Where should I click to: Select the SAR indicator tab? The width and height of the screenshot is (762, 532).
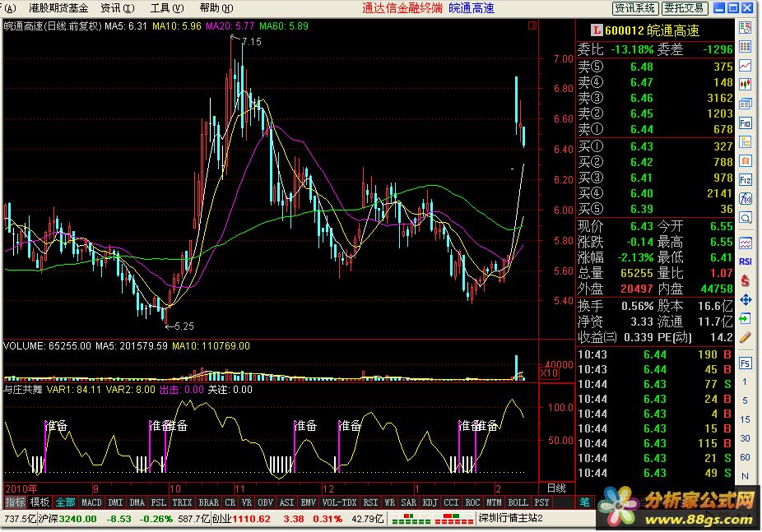(x=408, y=502)
